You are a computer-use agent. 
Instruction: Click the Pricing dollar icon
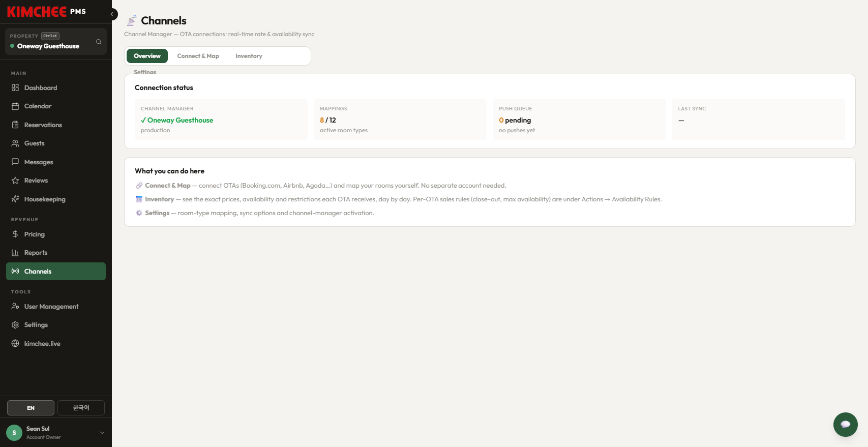(15, 234)
